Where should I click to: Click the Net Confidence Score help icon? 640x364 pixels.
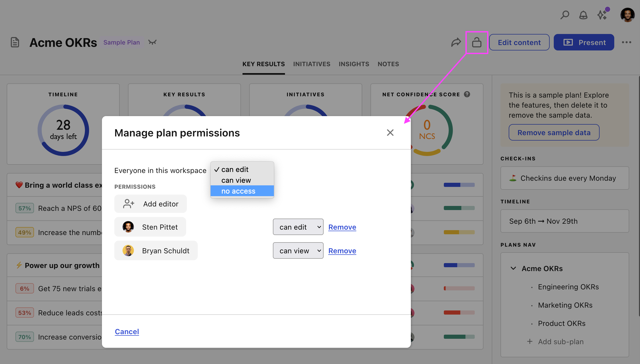(x=467, y=94)
